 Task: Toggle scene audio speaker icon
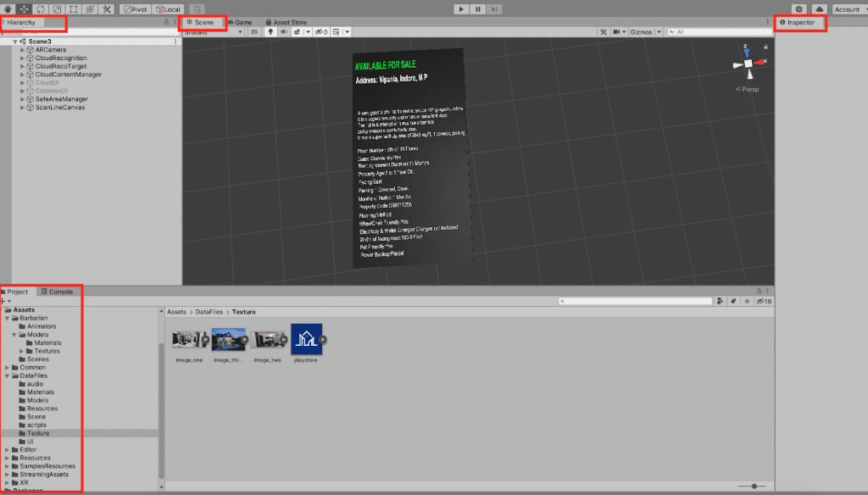pos(283,31)
